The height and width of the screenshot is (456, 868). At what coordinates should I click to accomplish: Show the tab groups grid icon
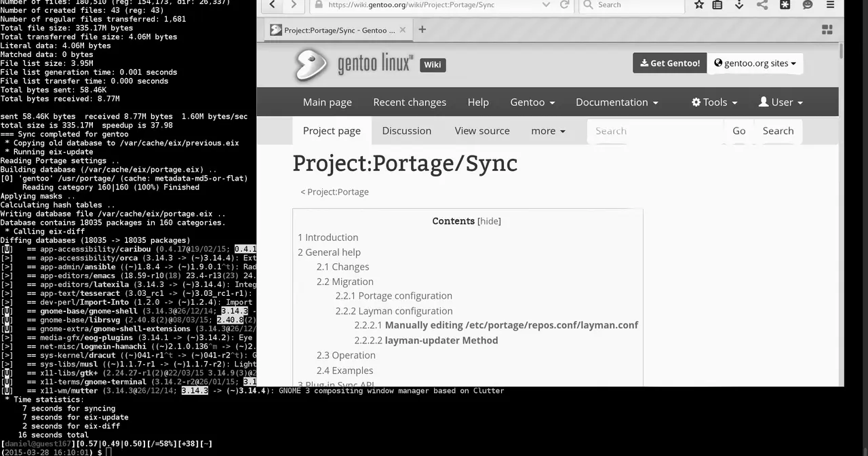pos(827,29)
